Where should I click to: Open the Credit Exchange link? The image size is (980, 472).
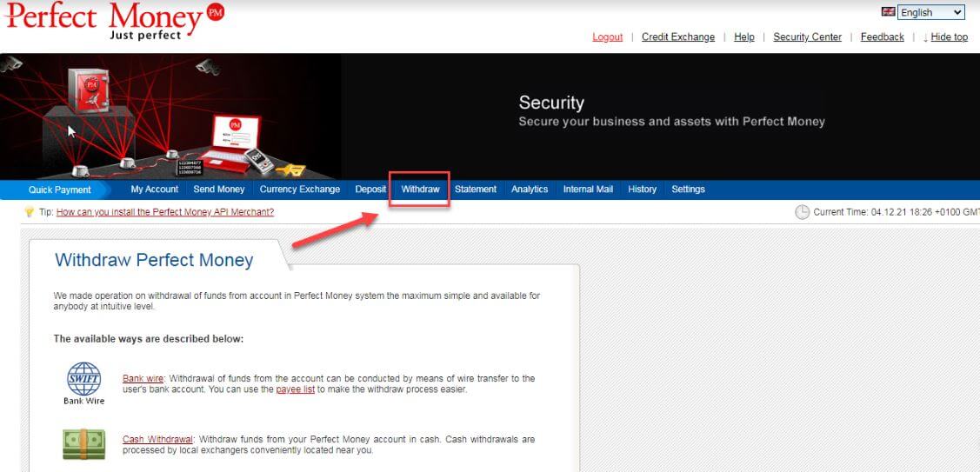pyautogui.click(x=678, y=37)
